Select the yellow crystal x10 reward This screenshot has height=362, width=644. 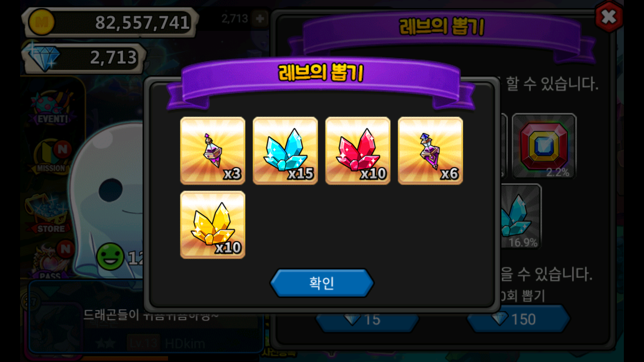[213, 225]
